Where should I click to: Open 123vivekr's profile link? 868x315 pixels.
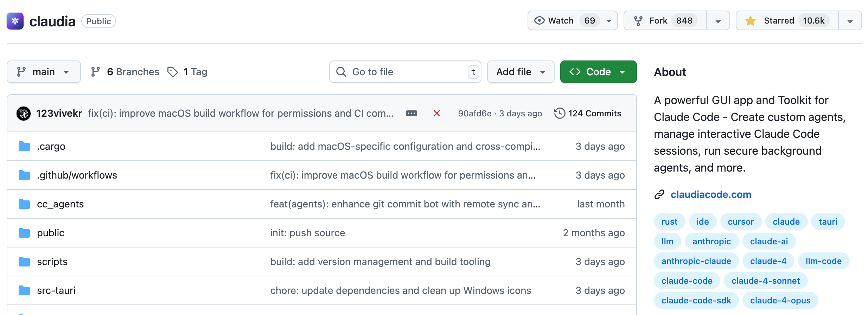pyautogui.click(x=59, y=113)
